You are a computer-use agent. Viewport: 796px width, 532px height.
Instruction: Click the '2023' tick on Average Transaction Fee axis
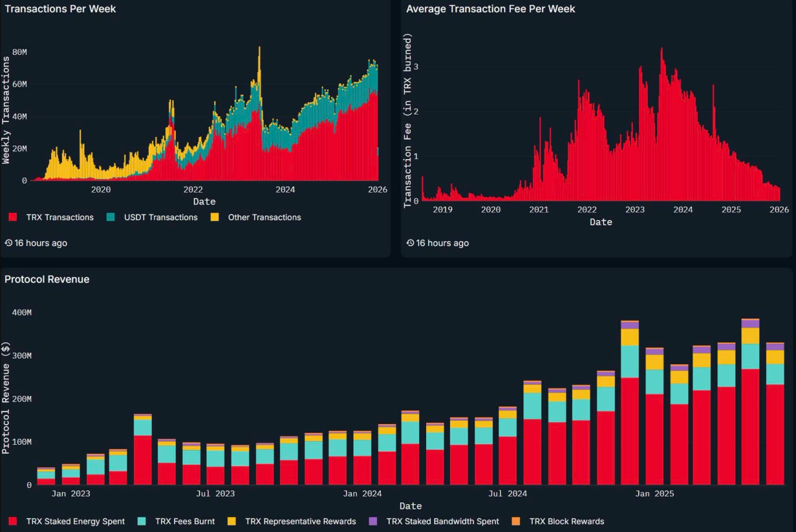(635, 209)
